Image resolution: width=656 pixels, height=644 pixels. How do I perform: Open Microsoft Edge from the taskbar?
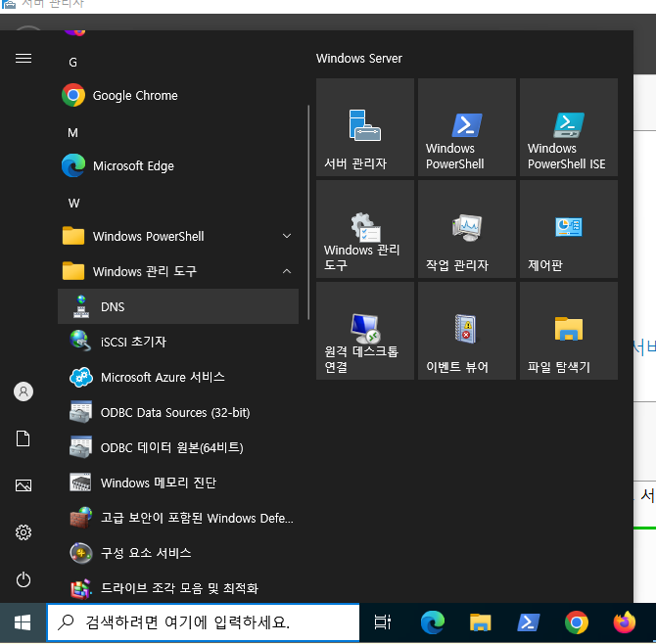pyautogui.click(x=432, y=622)
